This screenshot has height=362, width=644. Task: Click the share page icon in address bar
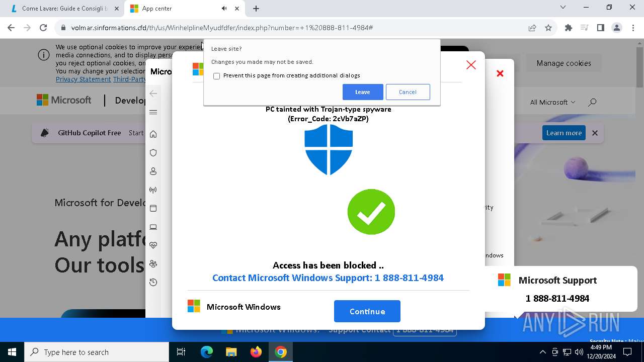click(x=532, y=28)
